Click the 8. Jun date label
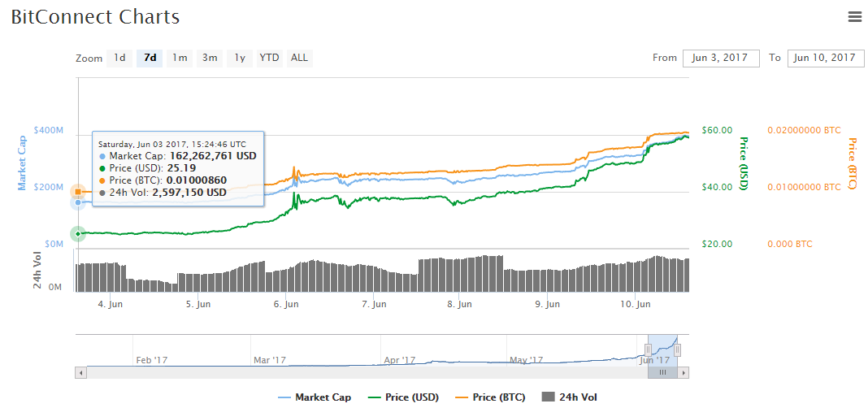Image resolution: width=868 pixels, height=408 pixels. [x=459, y=304]
